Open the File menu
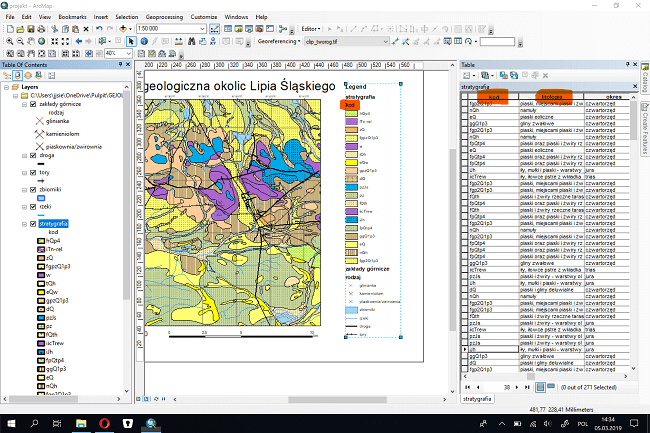This screenshot has height=433, width=650. tap(10, 17)
